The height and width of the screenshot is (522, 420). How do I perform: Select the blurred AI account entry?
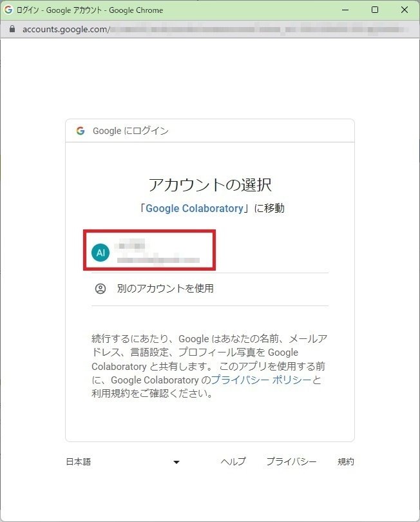[209, 253]
